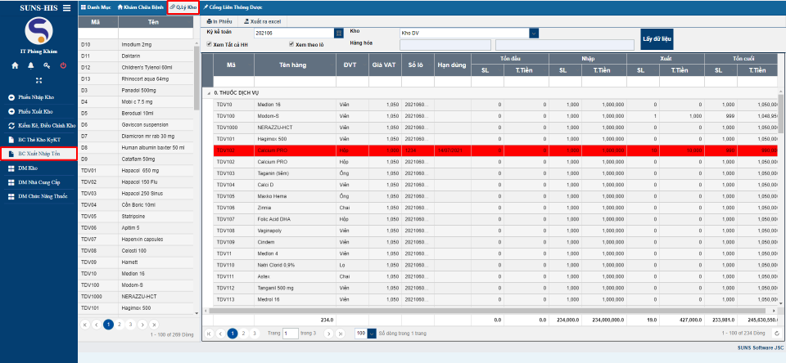
Task: Click the Xuất ra excel button
Action: pos(263,22)
